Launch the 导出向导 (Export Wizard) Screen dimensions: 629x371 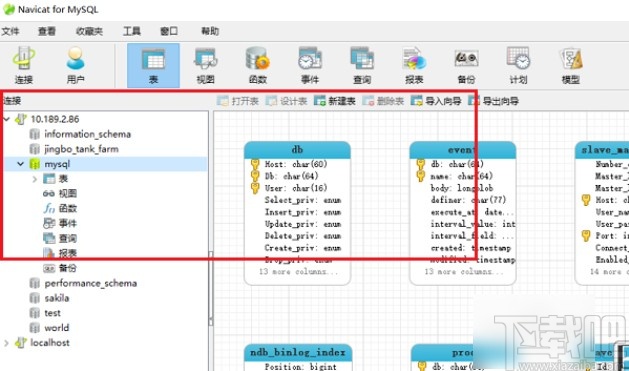493,101
